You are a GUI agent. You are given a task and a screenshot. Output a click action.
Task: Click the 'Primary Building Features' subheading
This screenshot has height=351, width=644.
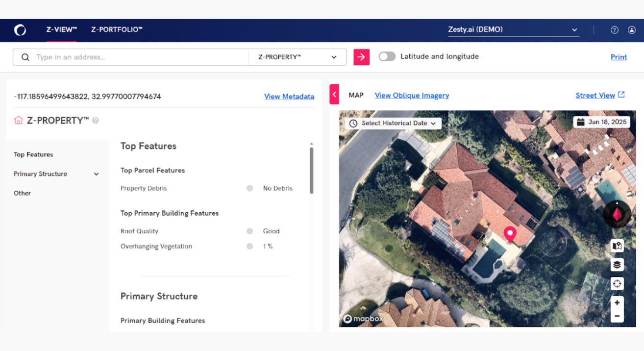click(x=163, y=321)
